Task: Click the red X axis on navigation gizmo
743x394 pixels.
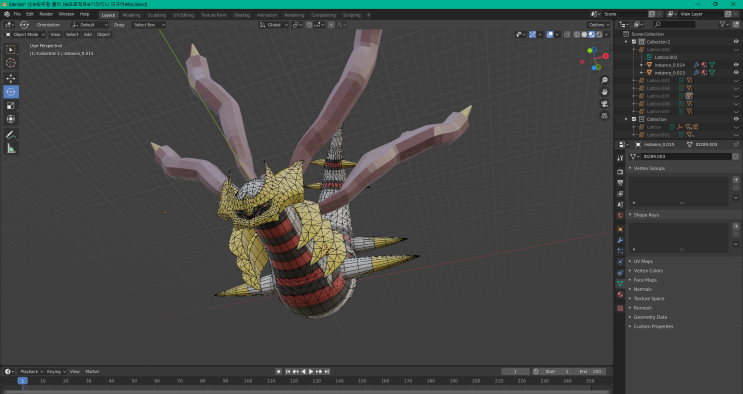Action: tap(605, 56)
